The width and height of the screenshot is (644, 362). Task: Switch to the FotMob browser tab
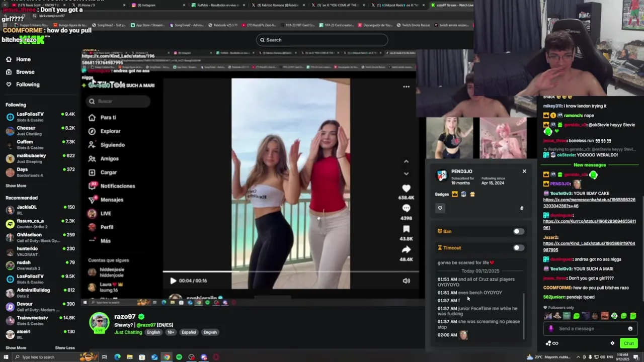219,5
